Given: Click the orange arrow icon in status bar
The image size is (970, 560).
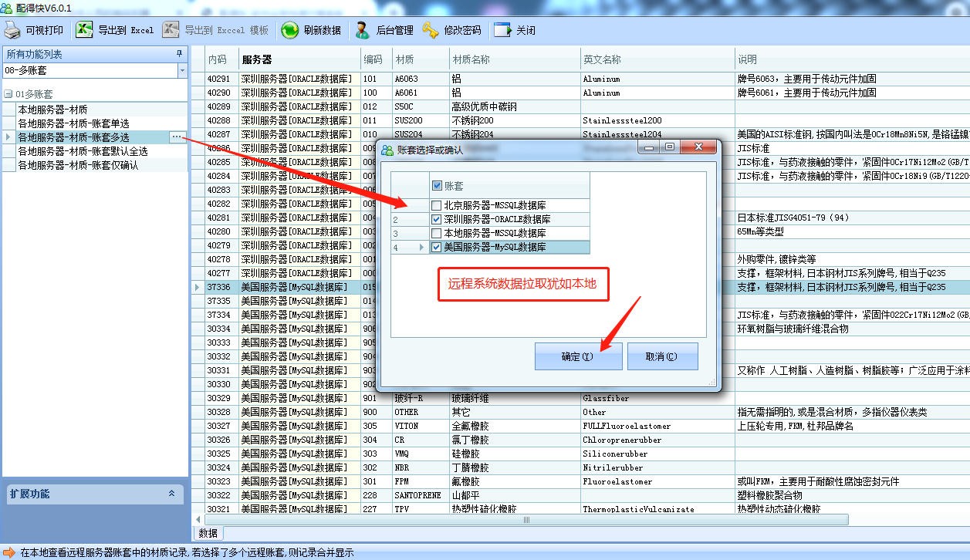Looking at the screenshot, I should (9, 552).
